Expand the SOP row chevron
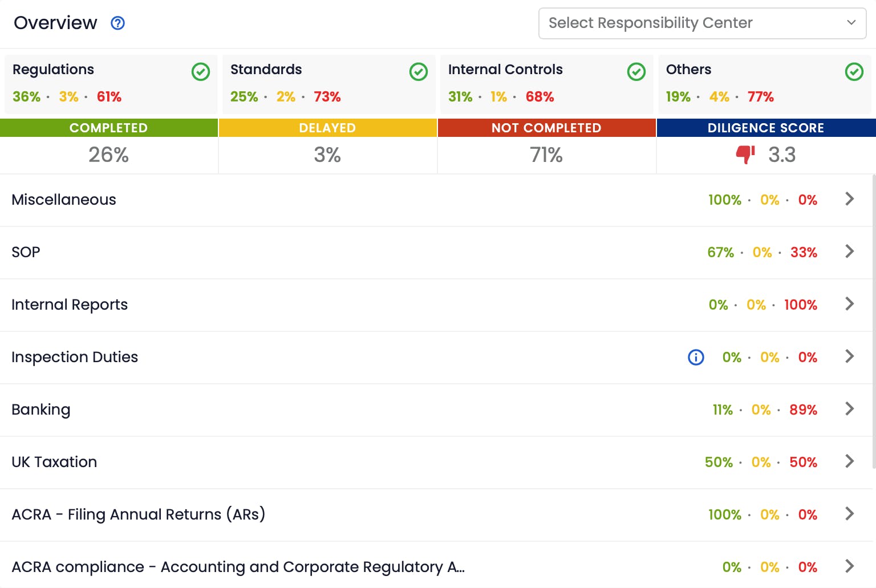 (x=849, y=252)
